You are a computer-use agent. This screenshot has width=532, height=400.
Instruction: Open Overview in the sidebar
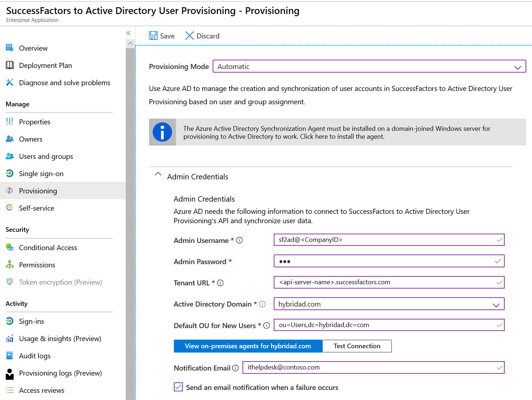(33, 48)
